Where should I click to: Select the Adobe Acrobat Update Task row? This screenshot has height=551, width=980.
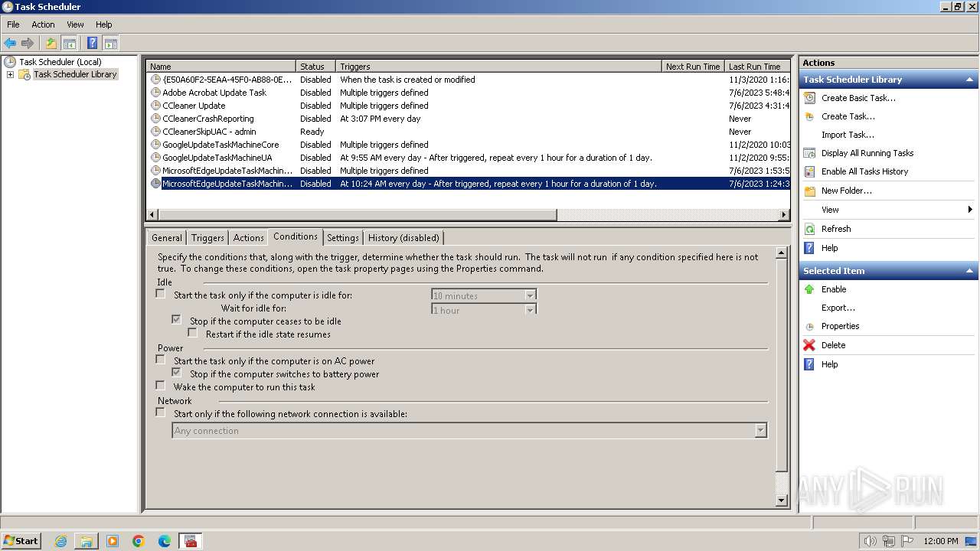[x=468, y=93]
